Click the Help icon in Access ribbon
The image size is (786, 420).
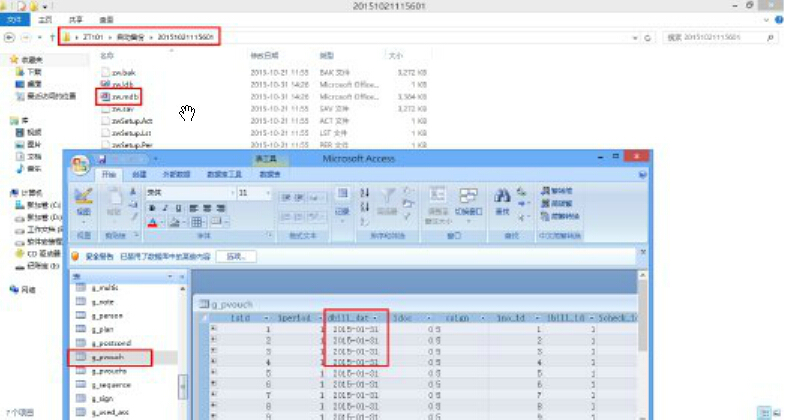[x=643, y=174]
